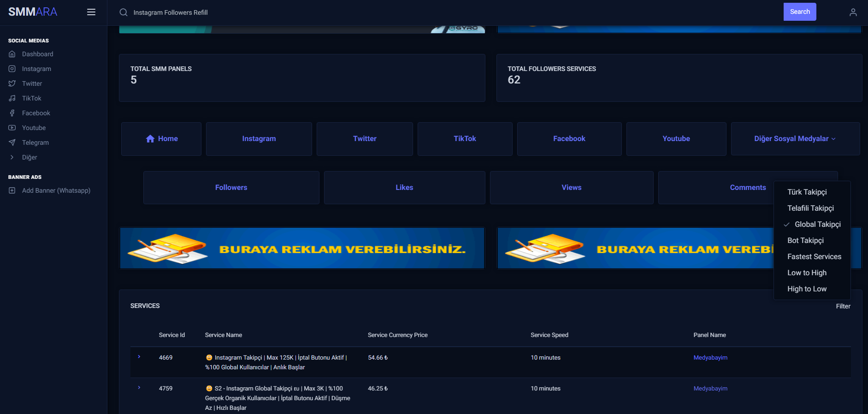This screenshot has height=414, width=868.
Task: Open Diğer Sosyal Medyalar dropdown
Action: tap(795, 139)
